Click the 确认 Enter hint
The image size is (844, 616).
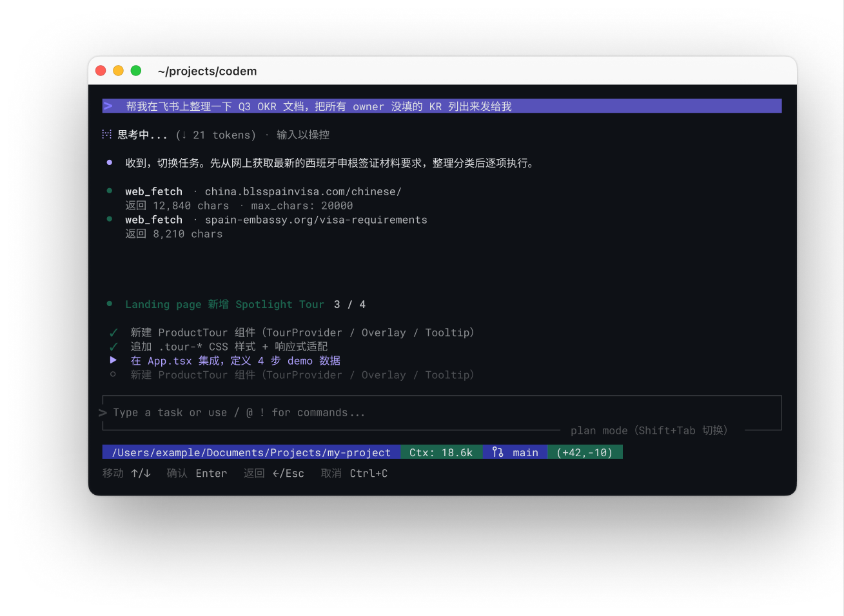pyautogui.click(x=197, y=474)
